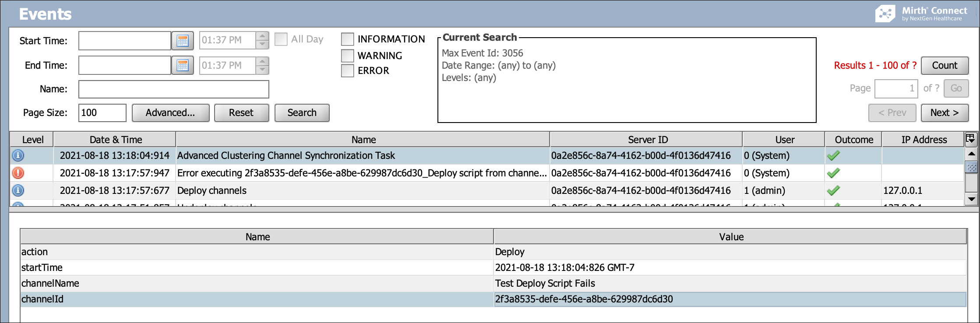
Task: Sort events by Date & Time column
Action: [x=115, y=140]
